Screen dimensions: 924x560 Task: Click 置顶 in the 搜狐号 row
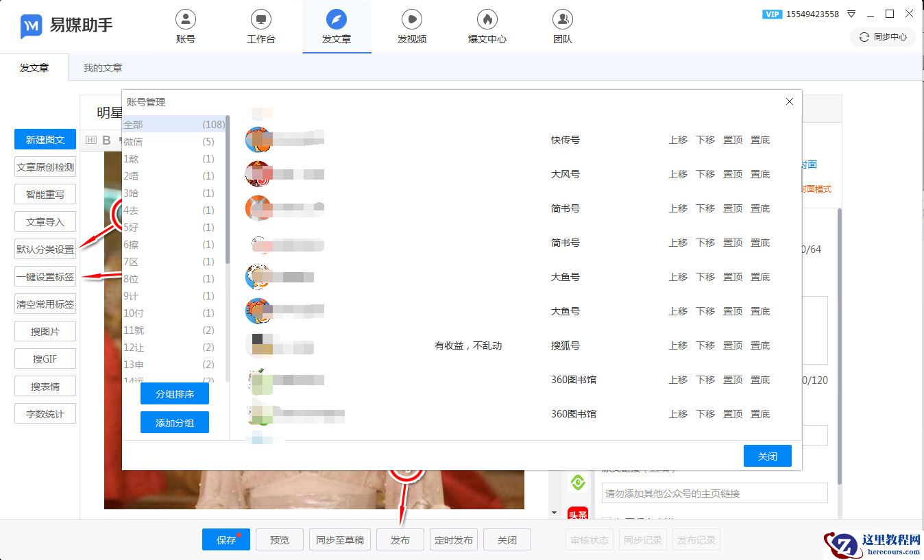tap(733, 345)
